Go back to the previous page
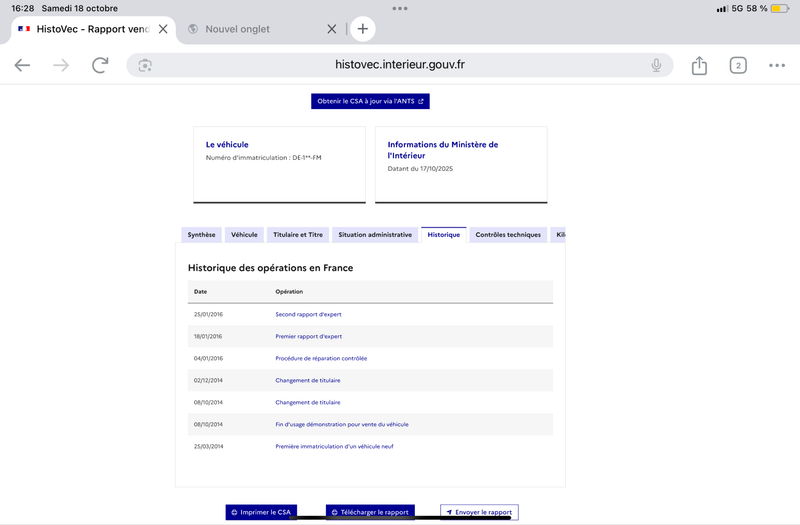The width and height of the screenshot is (800, 525). (x=22, y=65)
